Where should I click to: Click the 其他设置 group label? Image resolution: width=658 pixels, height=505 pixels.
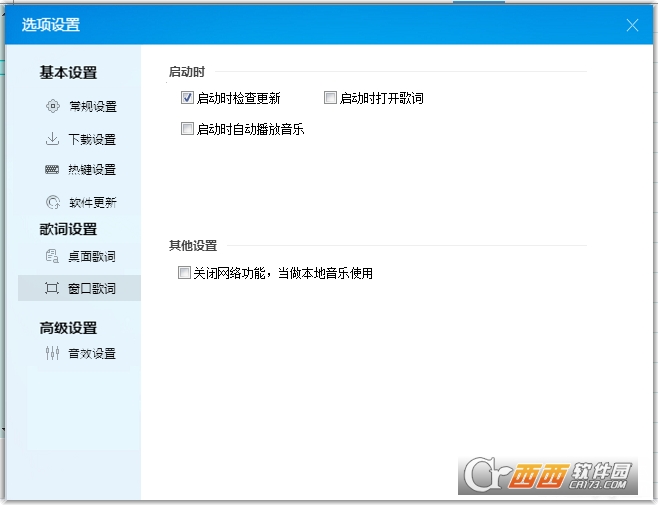pyautogui.click(x=193, y=246)
